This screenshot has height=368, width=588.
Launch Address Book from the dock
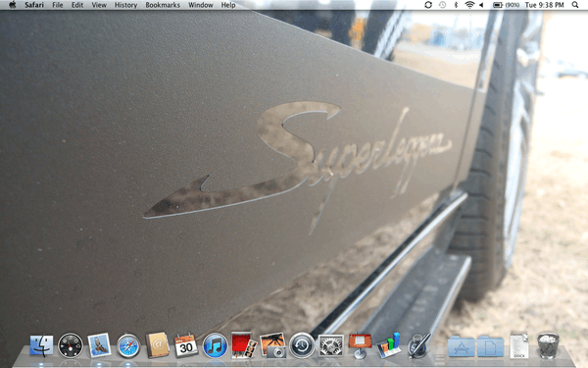157,344
